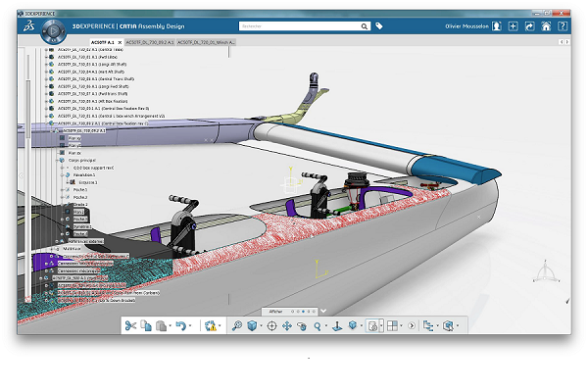Click the tag icon beside search
The image size is (588, 392).
tap(379, 25)
